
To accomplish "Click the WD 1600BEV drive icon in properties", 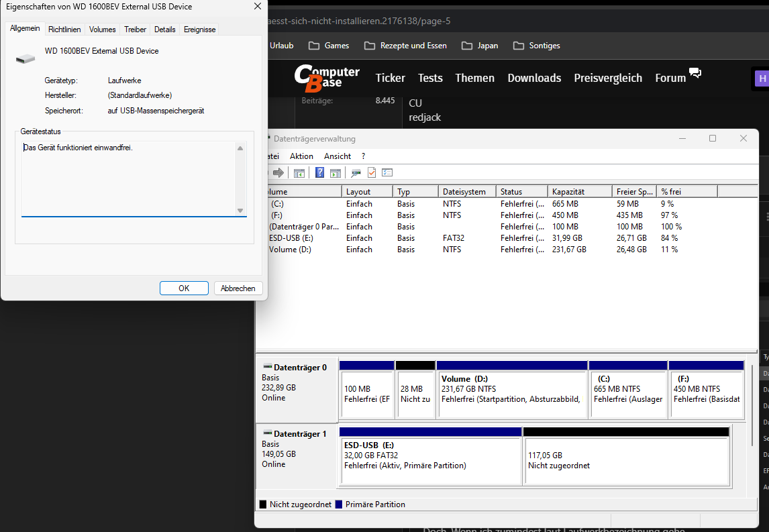I will pyautogui.click(x=25, y=59).
